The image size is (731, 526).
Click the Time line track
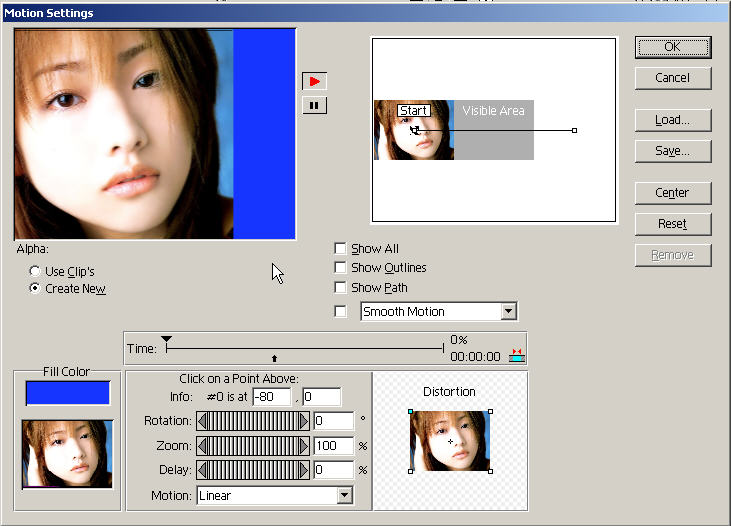(x=304, y=348)
